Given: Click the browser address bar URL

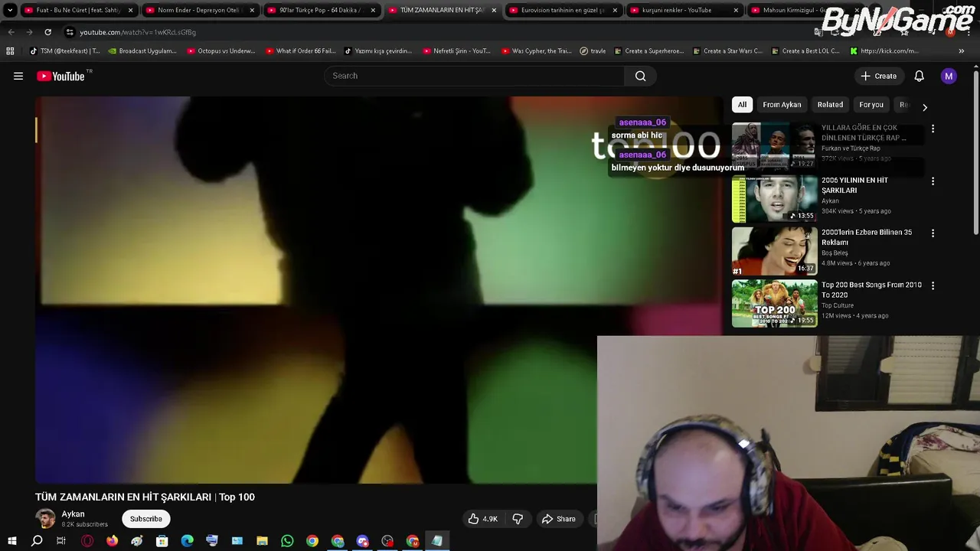Looking at the screenshot, I should (138, 32).
